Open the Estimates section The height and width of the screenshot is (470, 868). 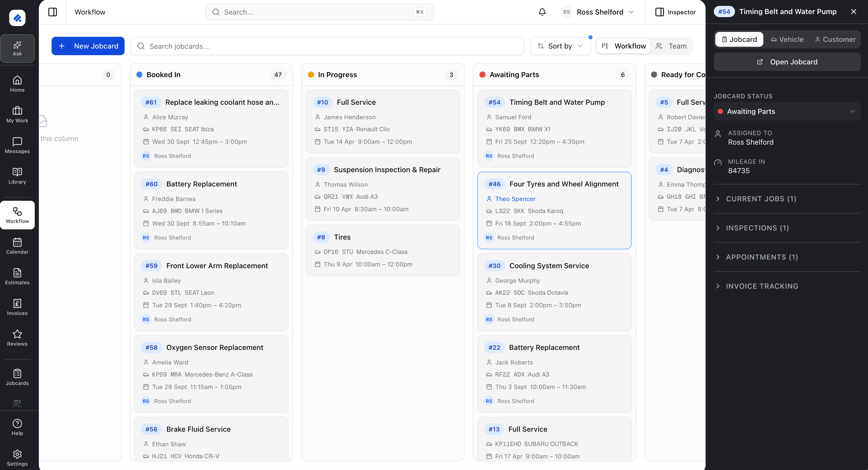[17, 277]
